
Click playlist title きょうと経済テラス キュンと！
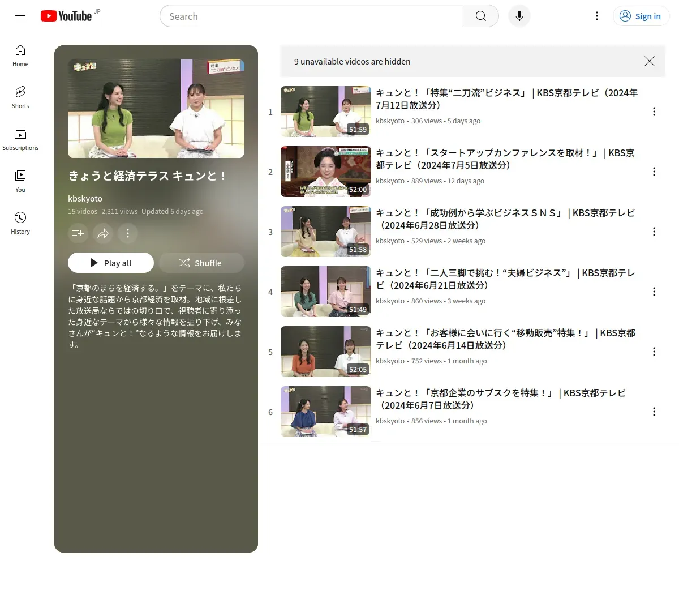[148, 176]
